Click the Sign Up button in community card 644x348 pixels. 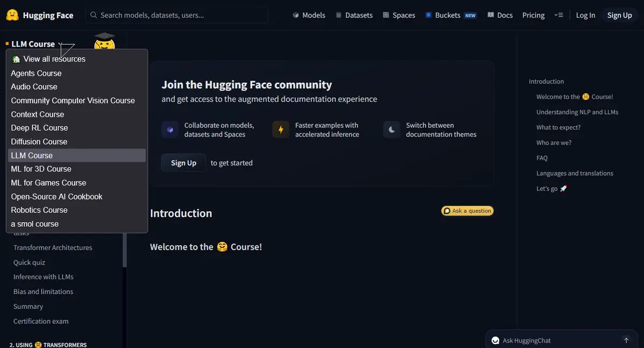click(x=184, y=163)
